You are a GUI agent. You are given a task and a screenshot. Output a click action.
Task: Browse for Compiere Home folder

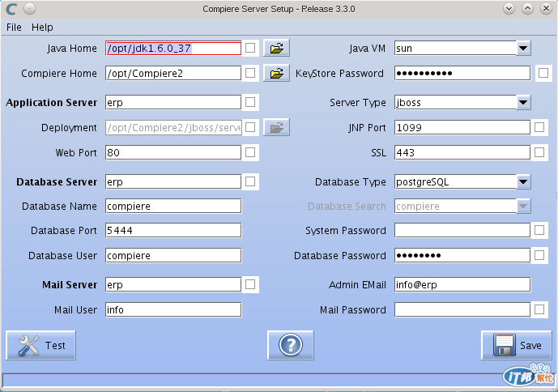coord(276,74)
